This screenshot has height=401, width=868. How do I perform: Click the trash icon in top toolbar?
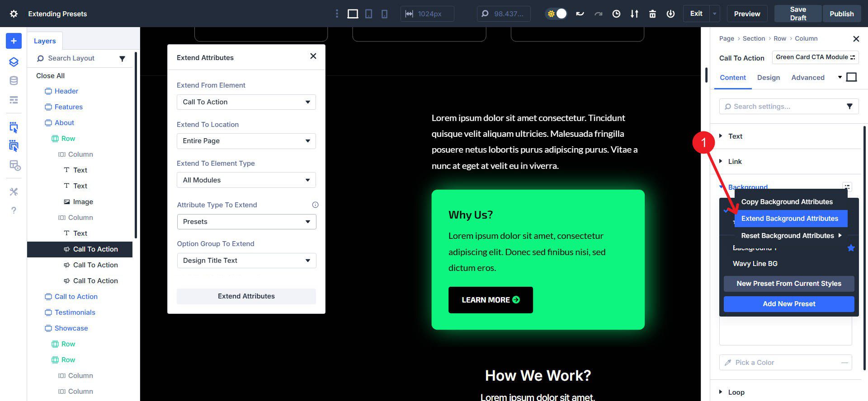652,14
